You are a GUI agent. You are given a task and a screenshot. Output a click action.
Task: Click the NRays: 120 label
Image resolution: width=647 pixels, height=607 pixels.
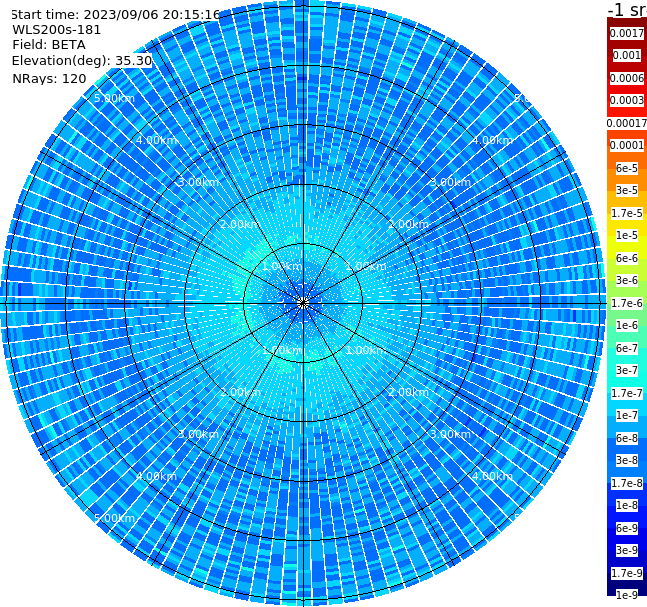click(x=49, y=78)
